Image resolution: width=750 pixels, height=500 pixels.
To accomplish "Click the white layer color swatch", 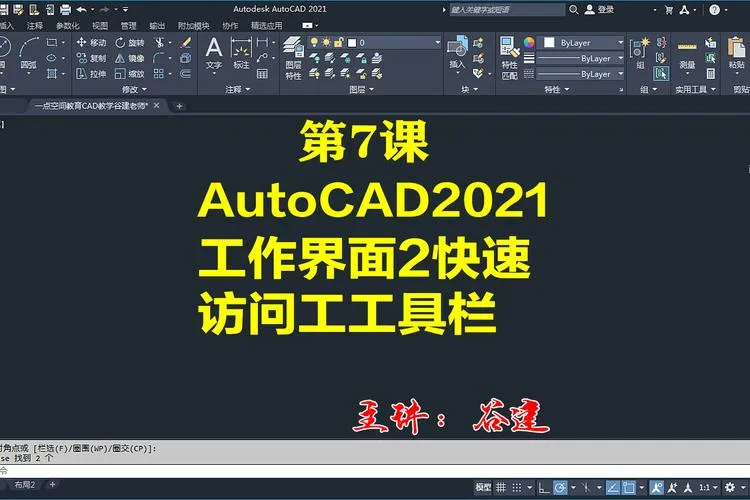I will (x=352, y=43).
